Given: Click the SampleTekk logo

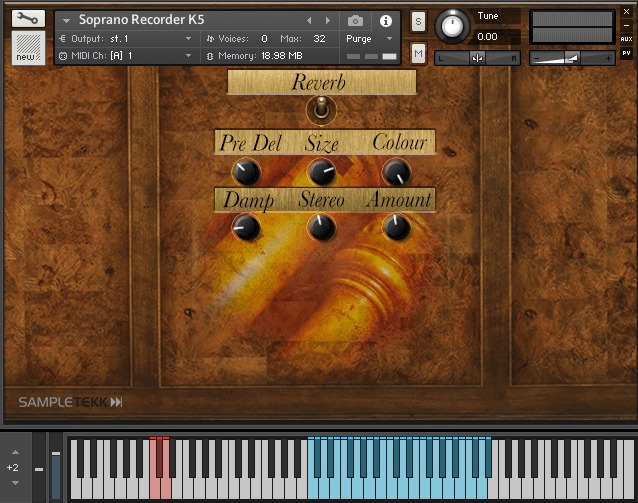Looking at the screenshot, I should tap(70, 402).
